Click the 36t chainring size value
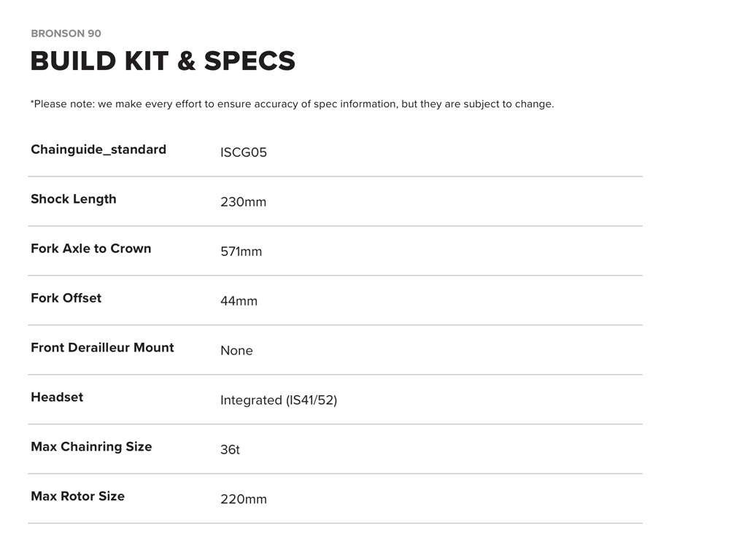Screen dimensions: 747x560 (230, 450)
